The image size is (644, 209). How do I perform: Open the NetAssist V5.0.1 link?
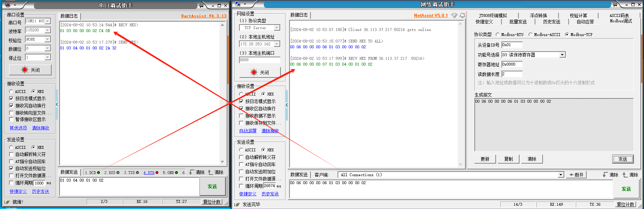(x=431, y=15)
